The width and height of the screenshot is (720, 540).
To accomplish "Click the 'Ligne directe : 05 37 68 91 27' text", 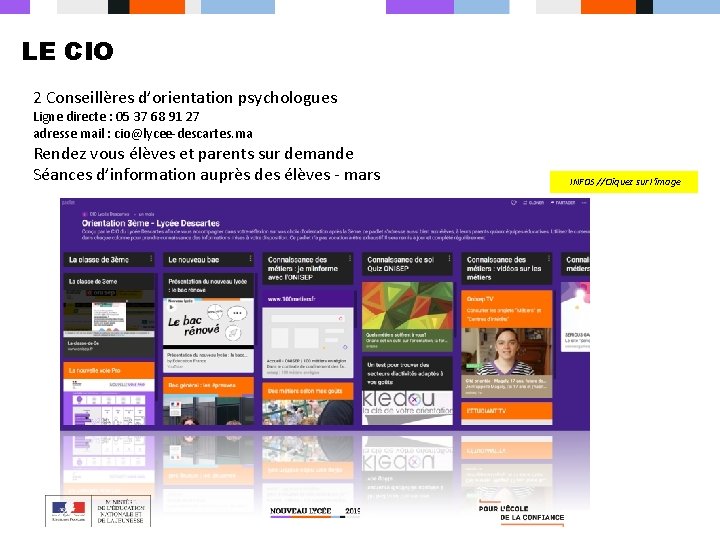I will click(116, 117).
